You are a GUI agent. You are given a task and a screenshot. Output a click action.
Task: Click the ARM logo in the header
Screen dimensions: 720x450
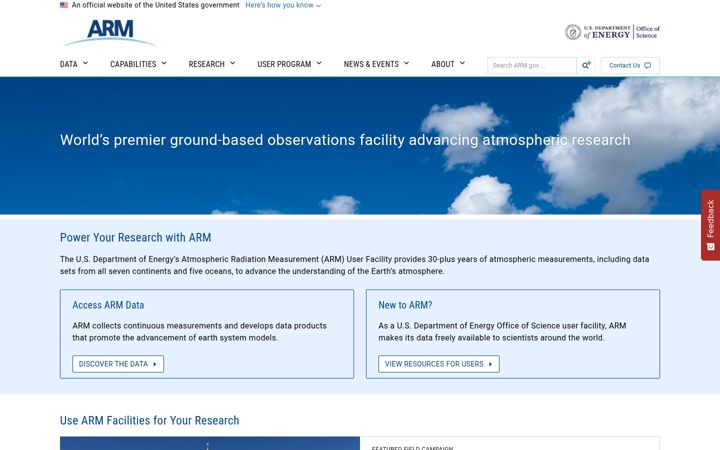pos(110,33)
